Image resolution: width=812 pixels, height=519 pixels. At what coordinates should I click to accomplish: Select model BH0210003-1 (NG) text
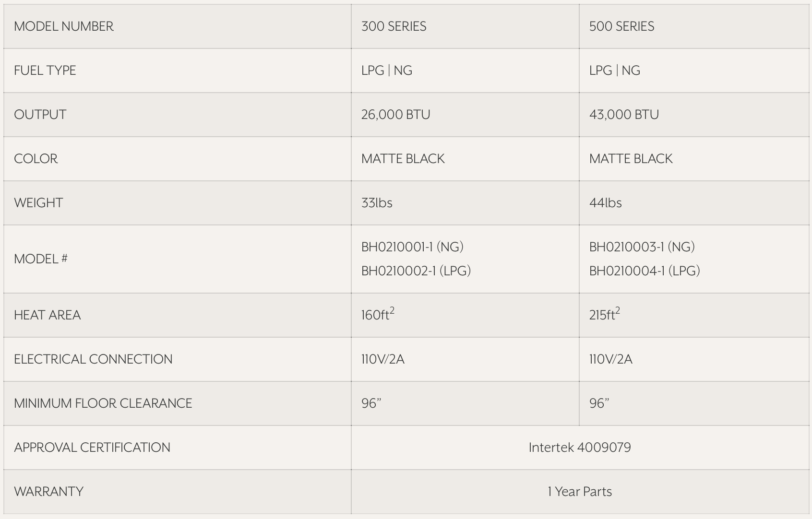tap(642, 247)
